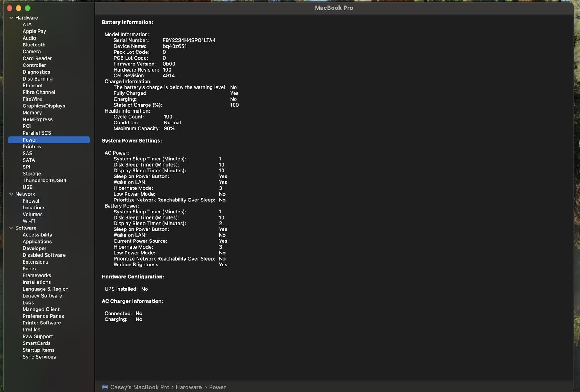Collapse the Software section chevron
580x392 pixels.
(x=11, y=228)
